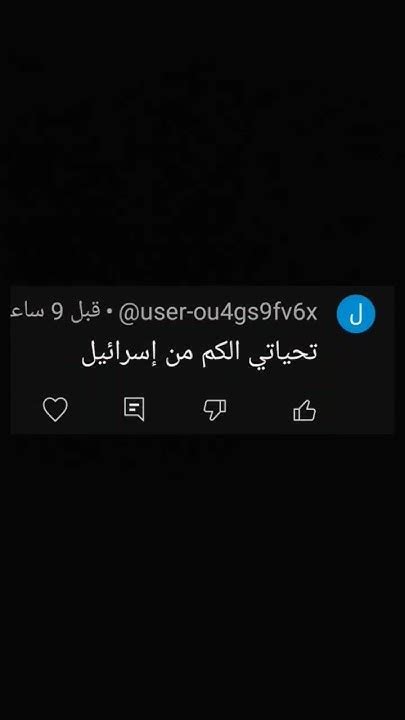This screenshot has width=405, height=720.
Task: Dismiss by tapping dark area above comment
Action: [x=202, y=142]
